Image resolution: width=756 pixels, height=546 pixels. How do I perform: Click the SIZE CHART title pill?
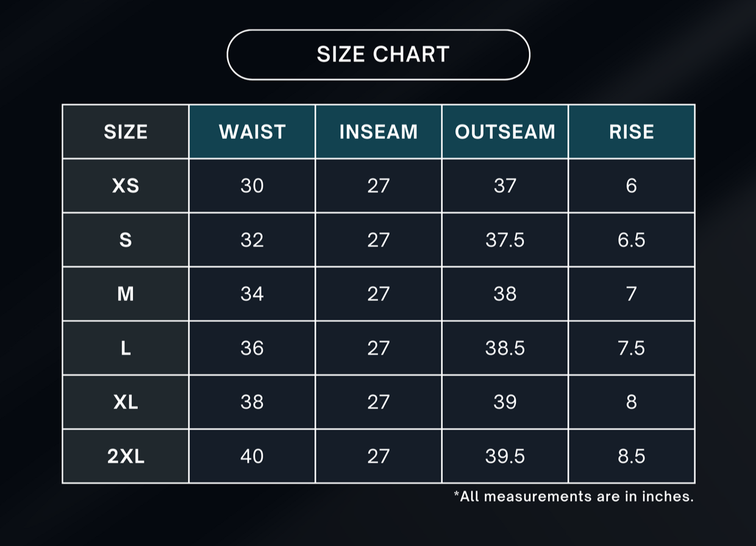click(x=378, y=55)
